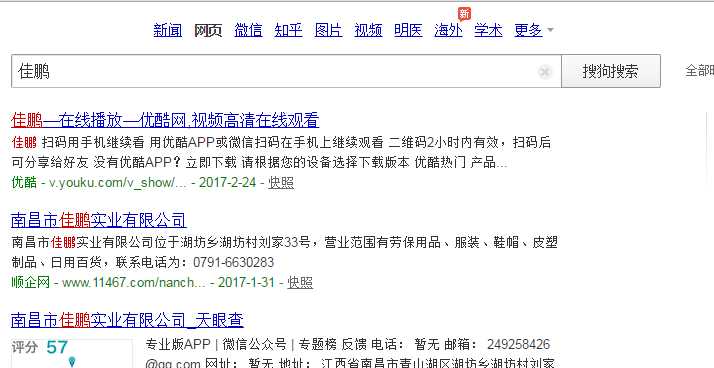Click the 搜狗搜索 button
The height and width of the screenshot is (368, 714).
click(611, 71)
